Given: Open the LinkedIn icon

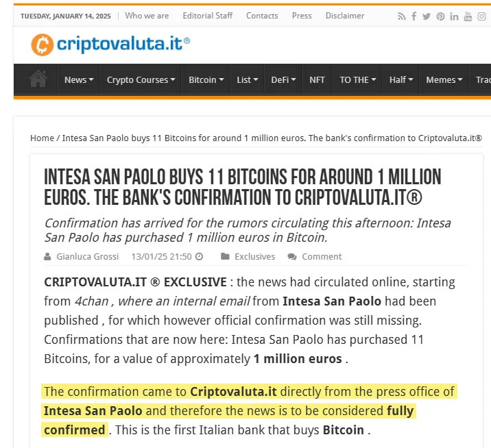Looking at the screenshot, I should (x=454, y=16).
